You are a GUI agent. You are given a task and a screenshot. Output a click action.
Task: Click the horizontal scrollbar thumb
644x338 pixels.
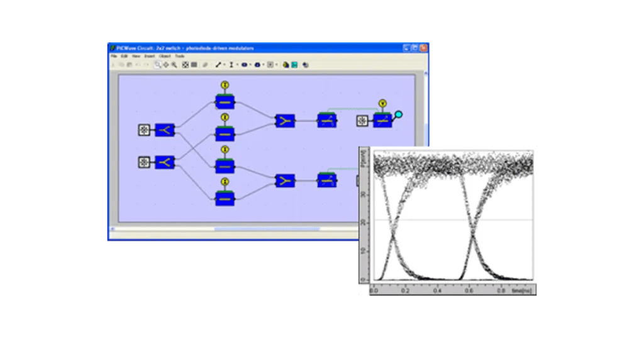(267, 229)
